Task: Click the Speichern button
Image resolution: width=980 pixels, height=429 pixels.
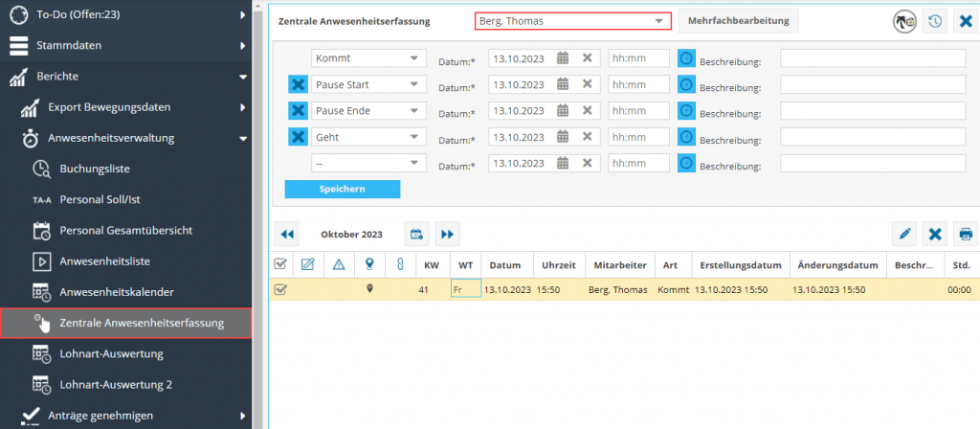Action: coord(343,189)
